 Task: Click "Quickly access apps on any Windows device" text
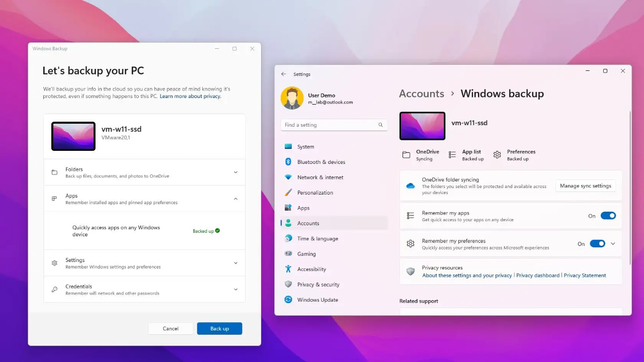click(116, 231)
